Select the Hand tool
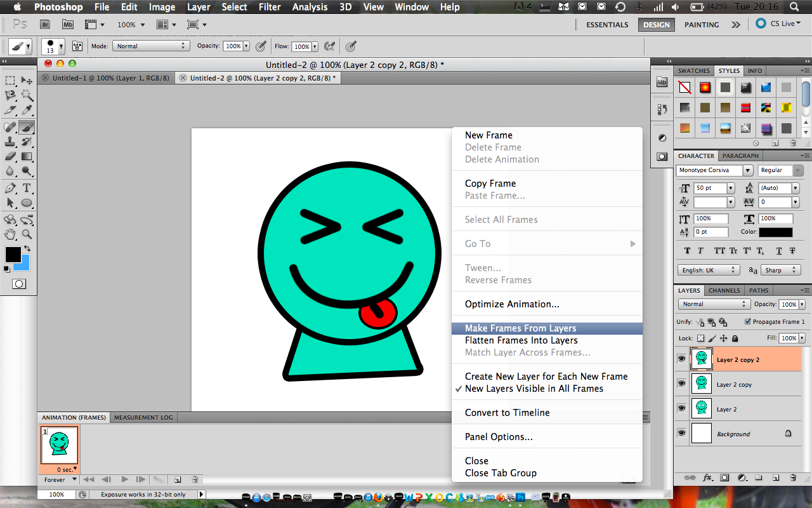Image resolution: width=812 pixels, height=508 pixels. (x=10, y=234)
